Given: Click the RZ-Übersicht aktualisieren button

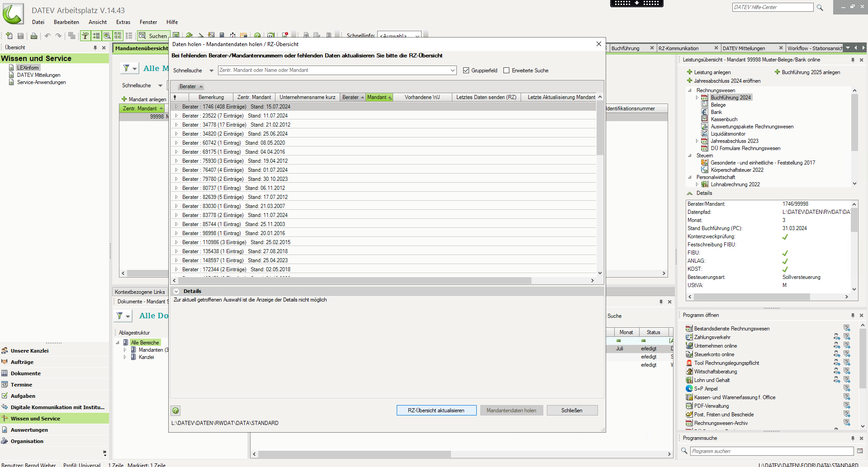Looking at the screenshot, I should [436, 410].
